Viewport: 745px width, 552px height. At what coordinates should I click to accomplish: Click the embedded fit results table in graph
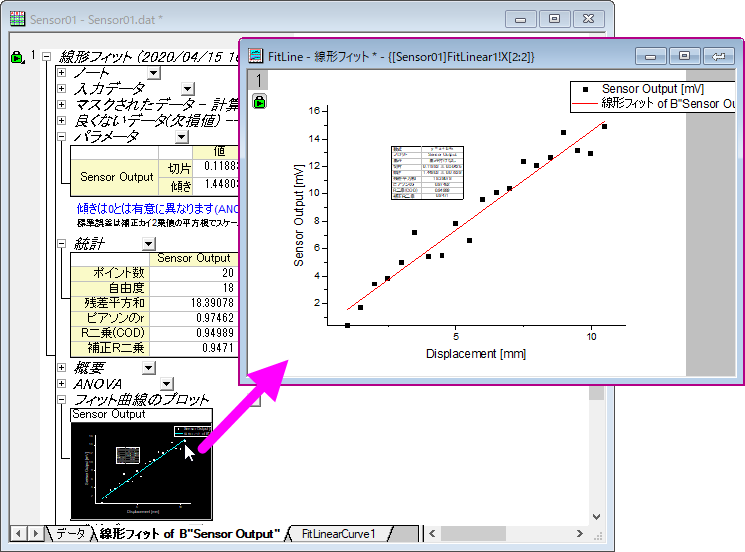pos(427,172)
